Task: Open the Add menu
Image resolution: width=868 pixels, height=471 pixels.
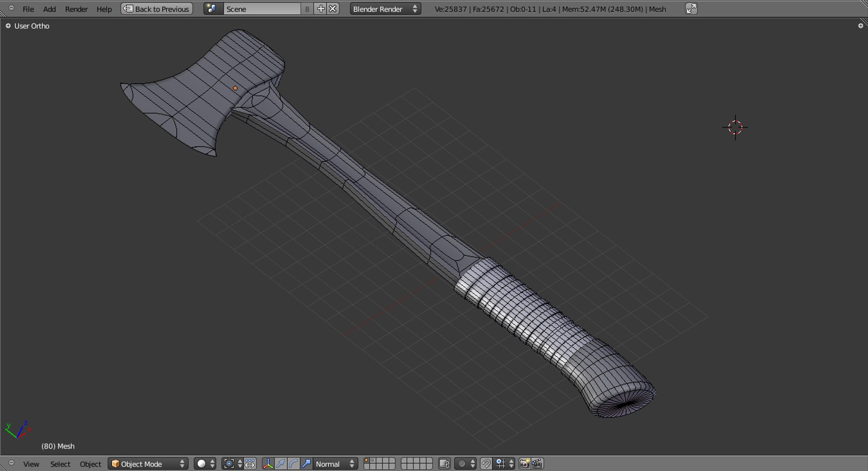Action: (49, 9)
